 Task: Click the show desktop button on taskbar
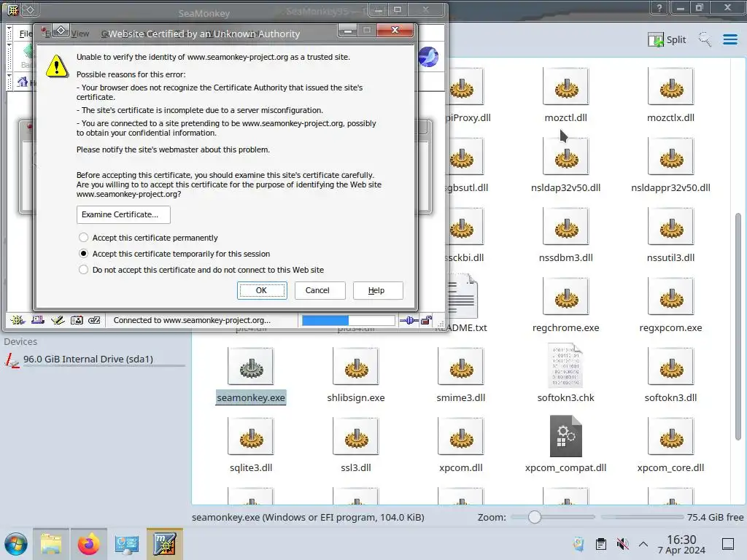point(728,544)
